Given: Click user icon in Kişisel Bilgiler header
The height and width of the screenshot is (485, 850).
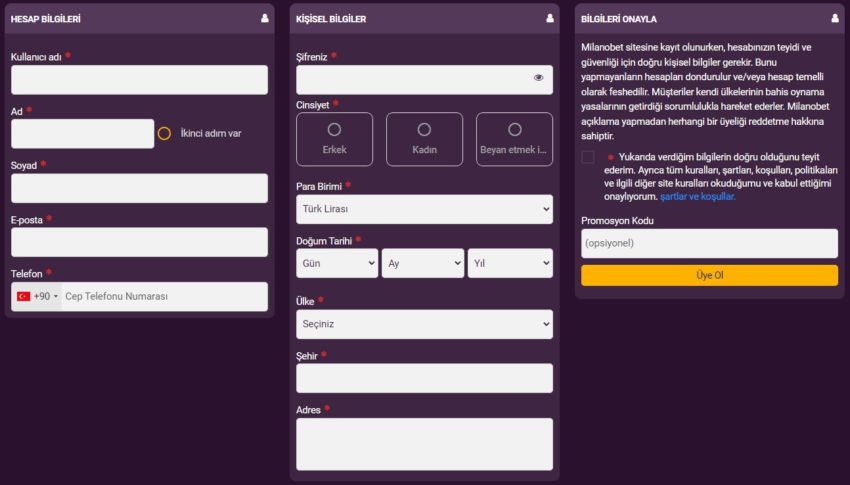Looking at the screenshot, I should tap(550, 18).
